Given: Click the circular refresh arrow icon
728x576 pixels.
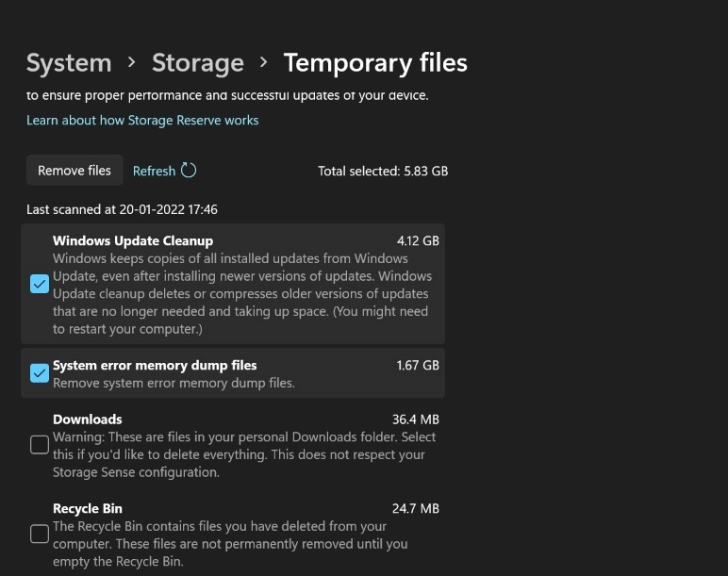Looking at the screenshot, I should [189, 170].
